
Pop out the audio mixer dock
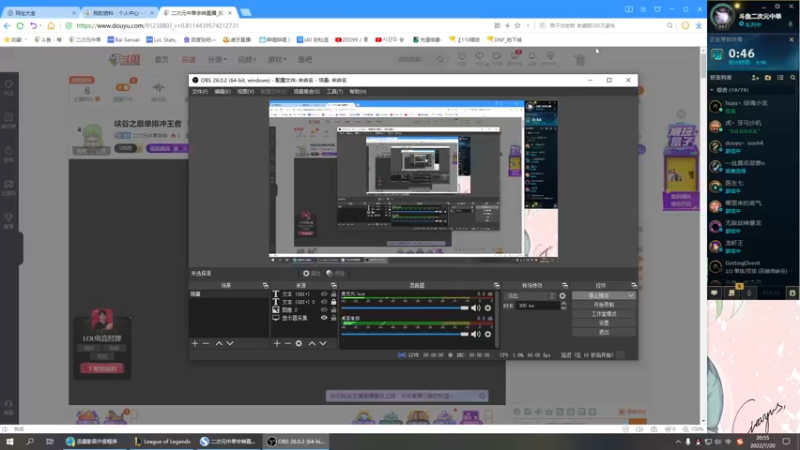(x=496, y=286)
